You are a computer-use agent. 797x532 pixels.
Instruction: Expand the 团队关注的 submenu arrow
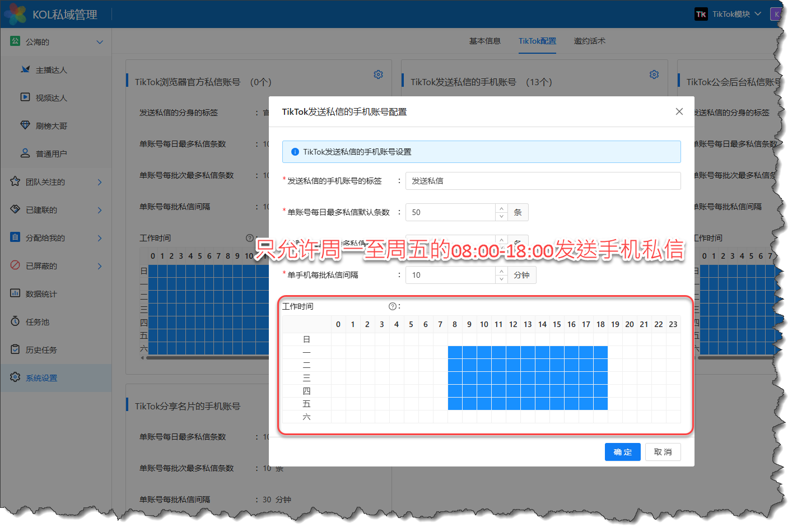point(100,182)
